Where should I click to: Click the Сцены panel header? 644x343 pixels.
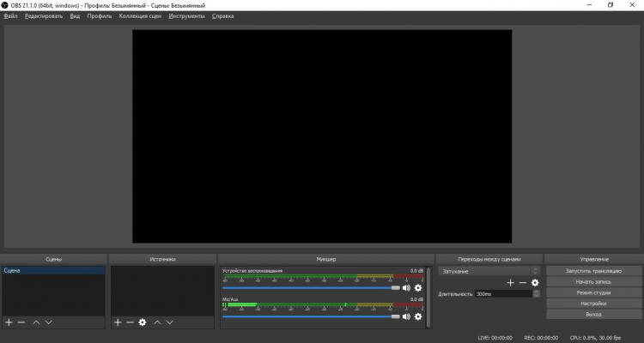54,259
